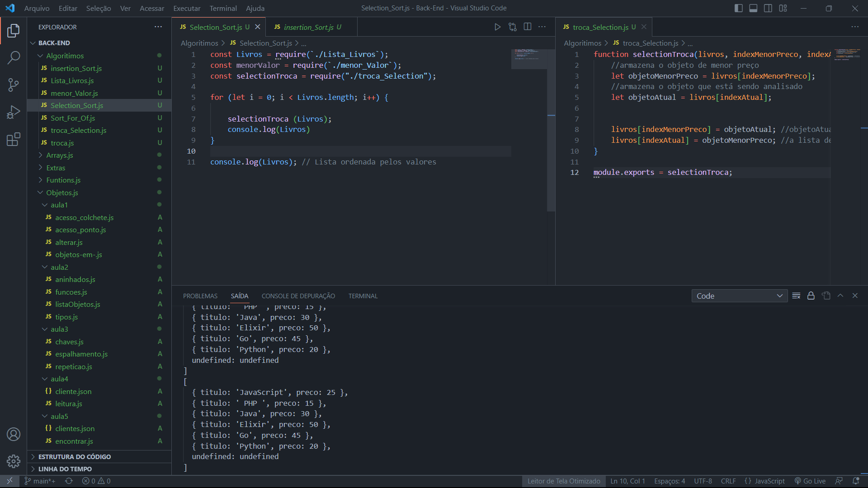The width and height of the screenshot is (868, 488).
Task: Open output log in editor
Action: [x=826, y=296]
